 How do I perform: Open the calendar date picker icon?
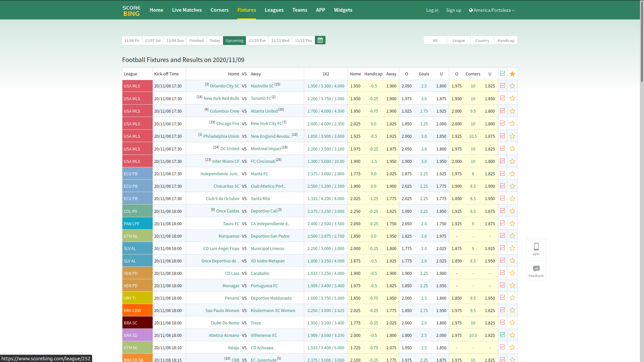320,40
